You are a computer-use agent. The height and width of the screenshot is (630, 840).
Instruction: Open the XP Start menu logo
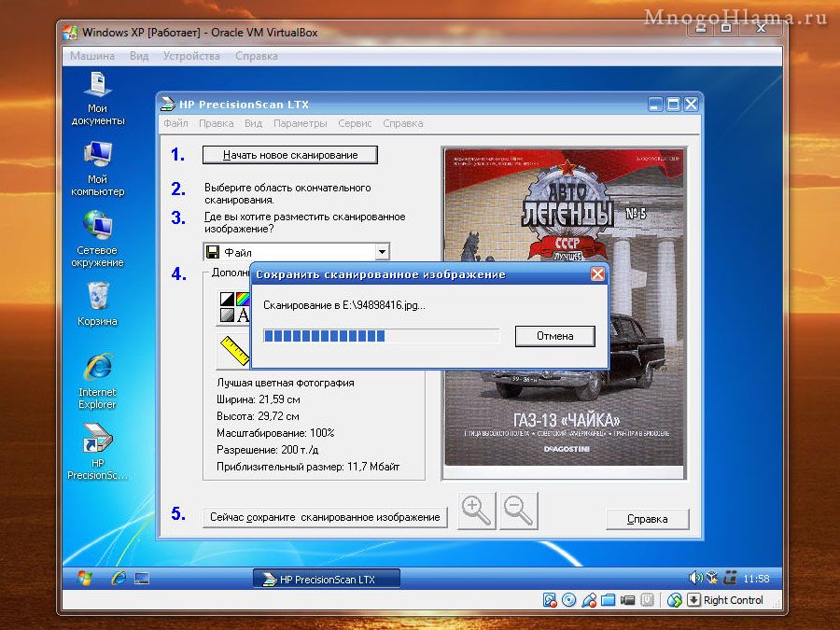click(x=84, y=578)
